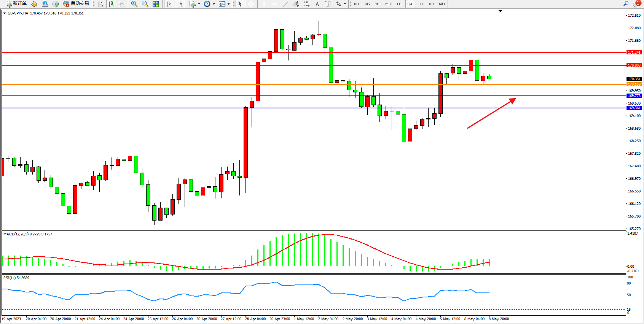Toggle AutoTrading (自动交易) button
Viewport: 644px width, 324px height.
coord(76,4)
